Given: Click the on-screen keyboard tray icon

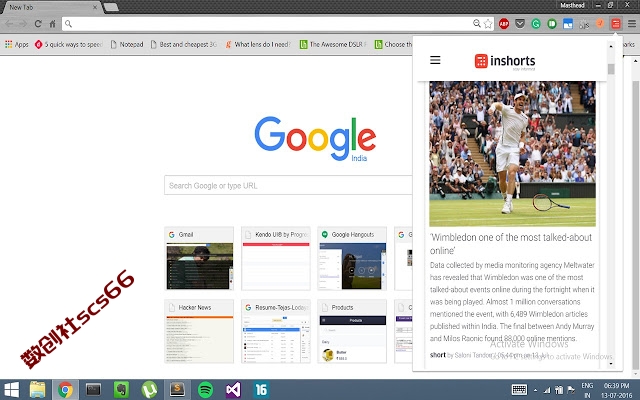Looking at the screenshot, I should [x=519, y=390].
